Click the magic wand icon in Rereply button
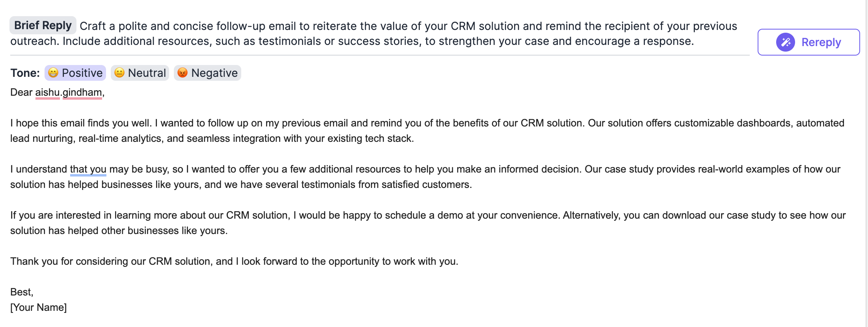The image size is (868, 327). [x=785, y=42]
